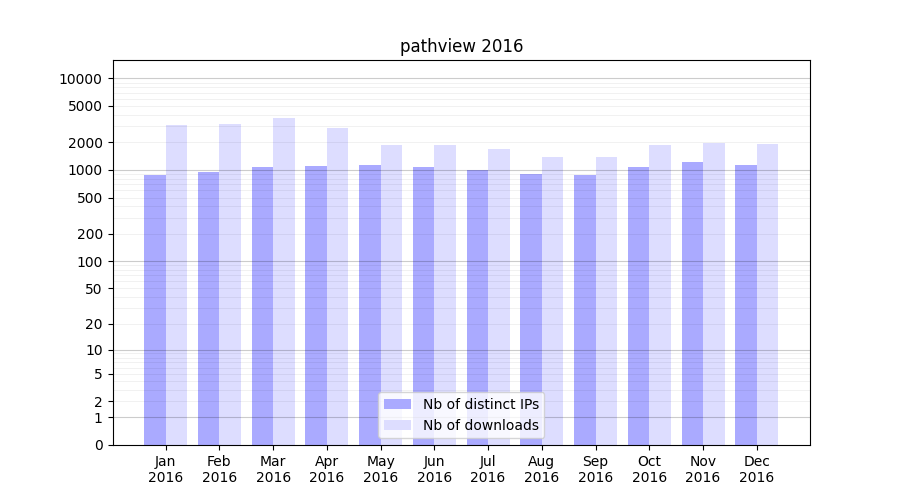The height and width of the screenshot is (500, 900).
Task: Click the 10000 y-axis tick label
Action: (80, 79)
